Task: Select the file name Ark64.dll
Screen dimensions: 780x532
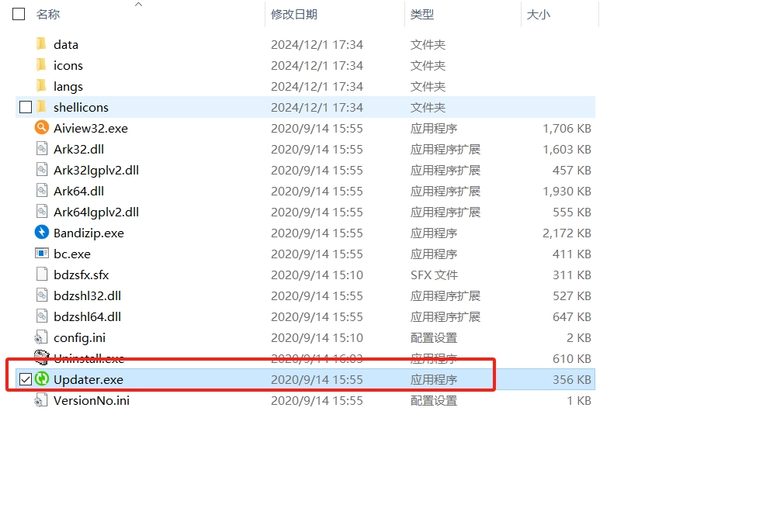Action: click(78, 191)
